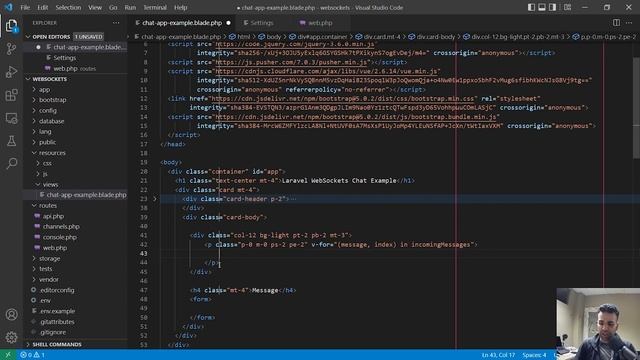Expand the app folder

[44, 89]
